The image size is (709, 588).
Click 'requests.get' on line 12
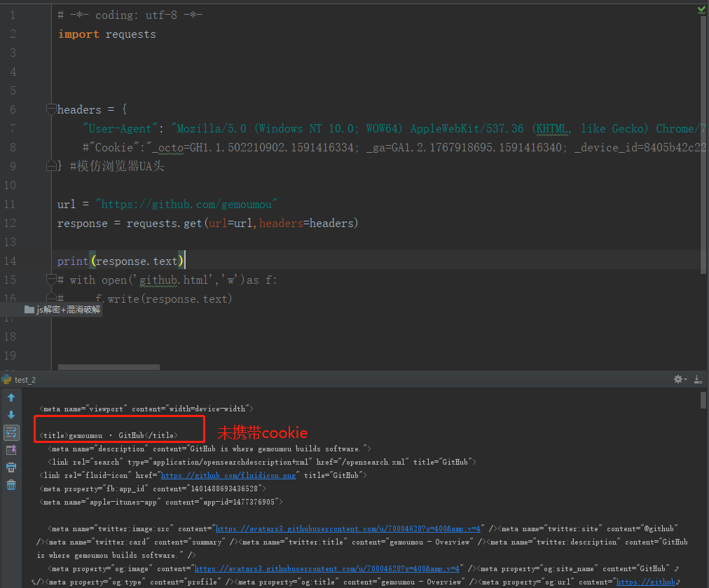pos(164,223)
